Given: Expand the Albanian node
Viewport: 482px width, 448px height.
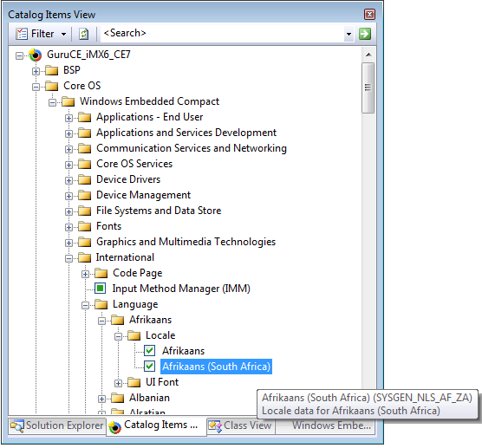Looking at the screenshot, I should point(101,399).
